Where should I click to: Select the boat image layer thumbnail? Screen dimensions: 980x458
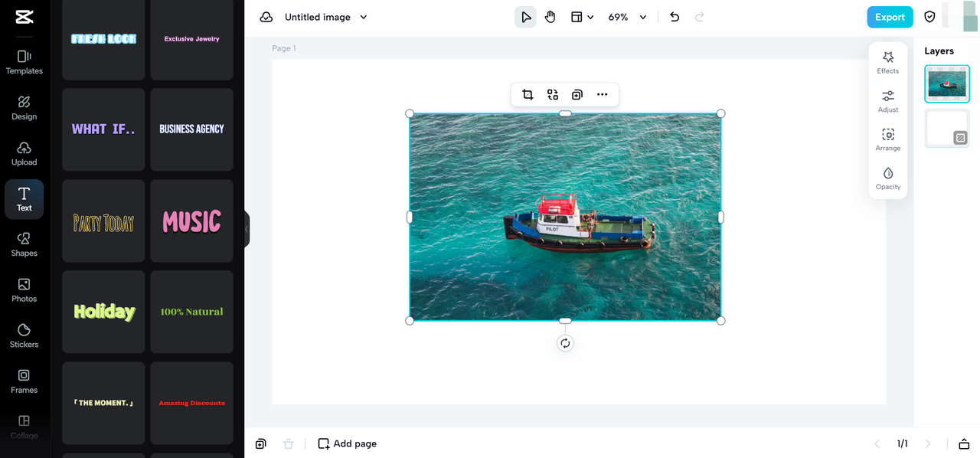pyautogui.click(x=947, y=83)
